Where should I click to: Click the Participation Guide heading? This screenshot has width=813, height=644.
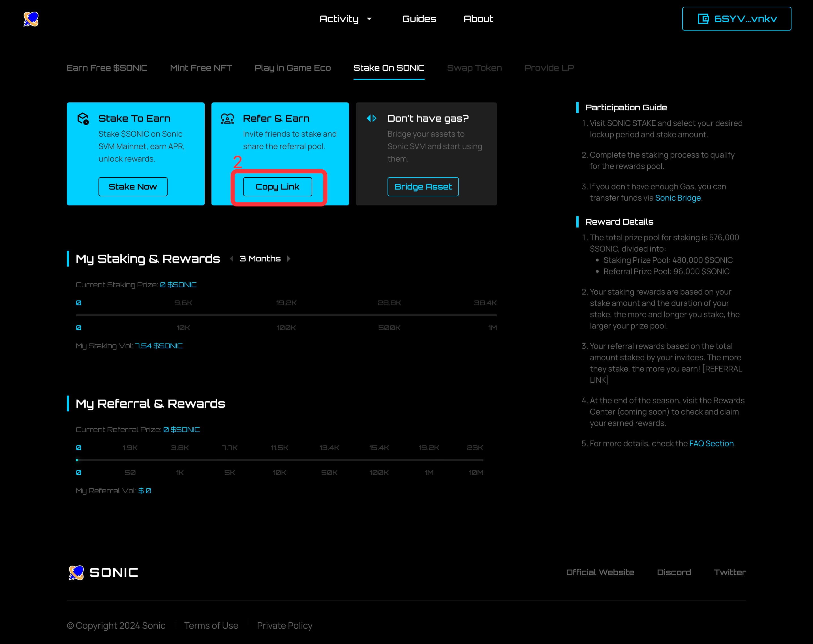pyautogui.click(x=626, y=108)
